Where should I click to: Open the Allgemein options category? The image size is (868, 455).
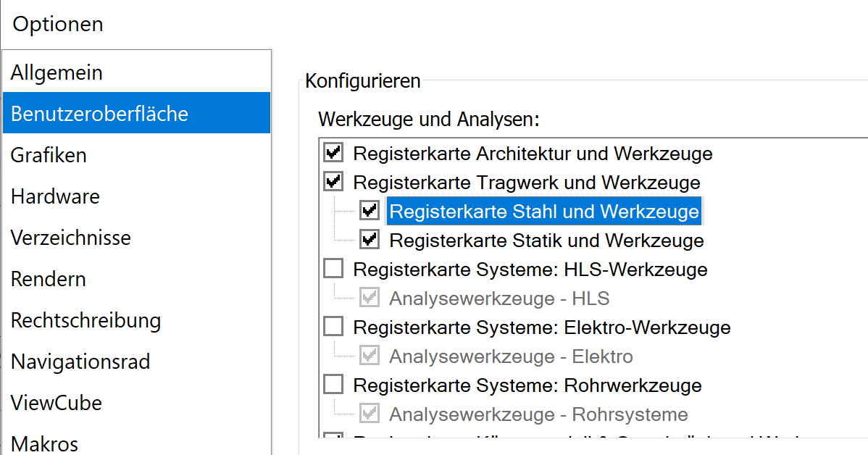point(57,72)
